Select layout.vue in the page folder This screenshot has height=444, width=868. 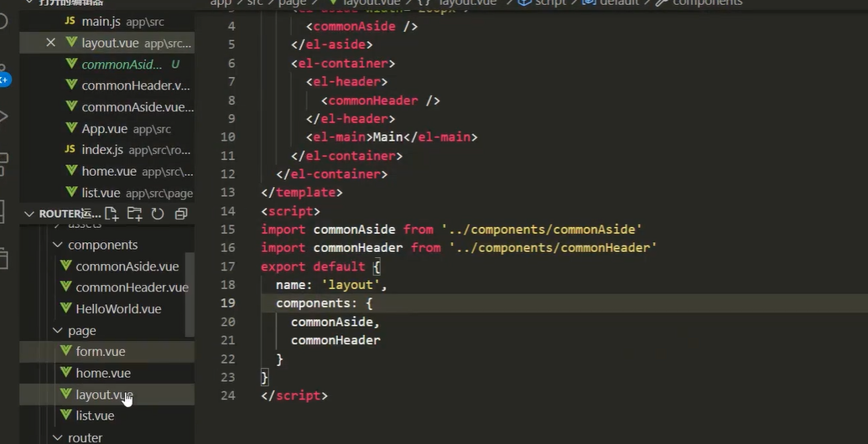click(104, 395)
